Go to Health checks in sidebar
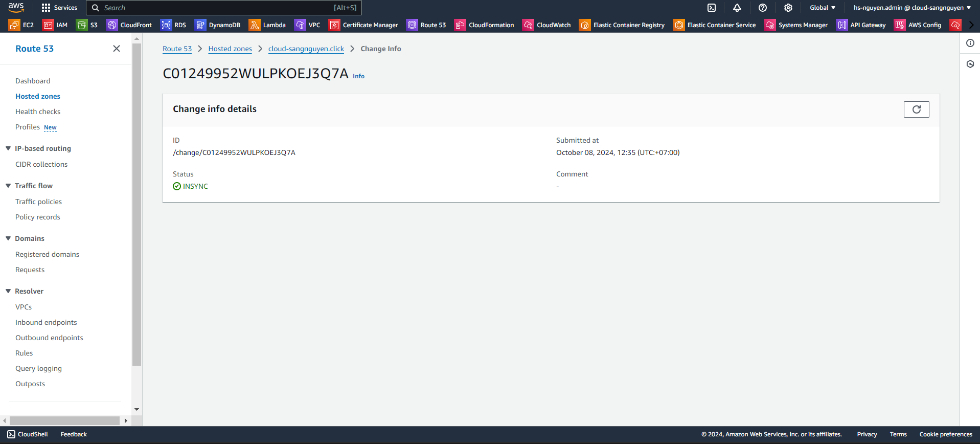The height and width of the screenshot is (444, 980). pos(38,112)
